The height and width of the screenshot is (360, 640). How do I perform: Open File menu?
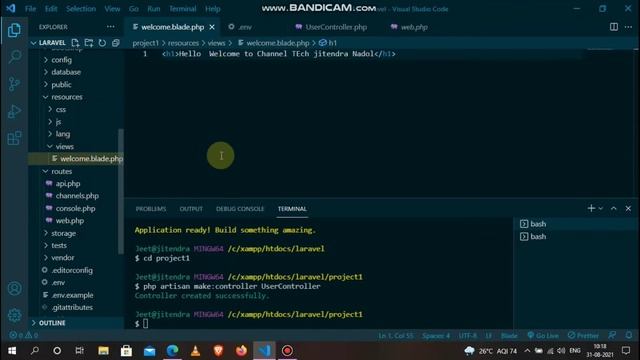pos(31,9)
